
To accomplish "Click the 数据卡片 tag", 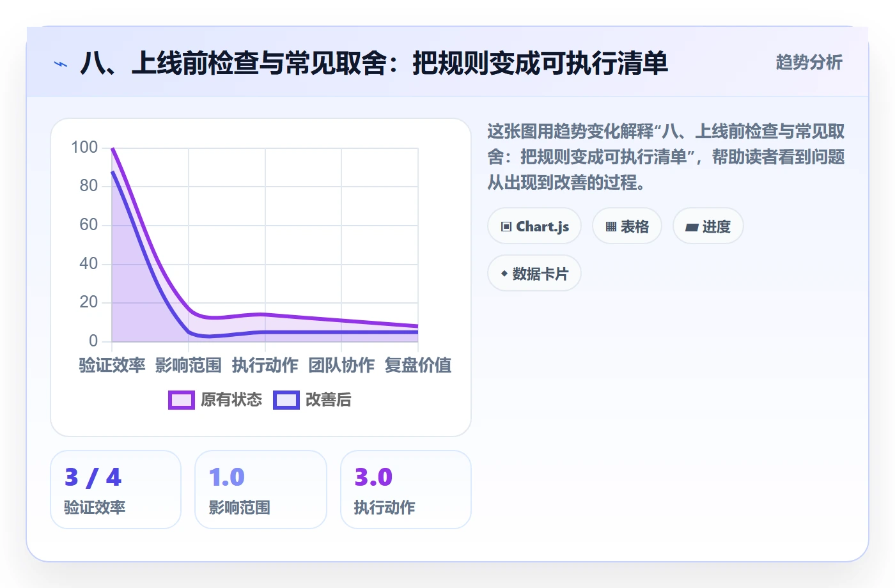I will (534, 274).
